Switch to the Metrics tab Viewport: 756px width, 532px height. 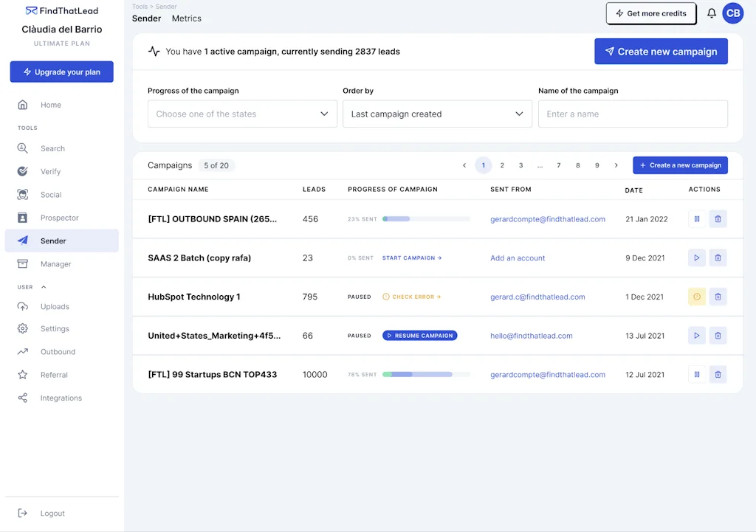(x=186, y=18)
